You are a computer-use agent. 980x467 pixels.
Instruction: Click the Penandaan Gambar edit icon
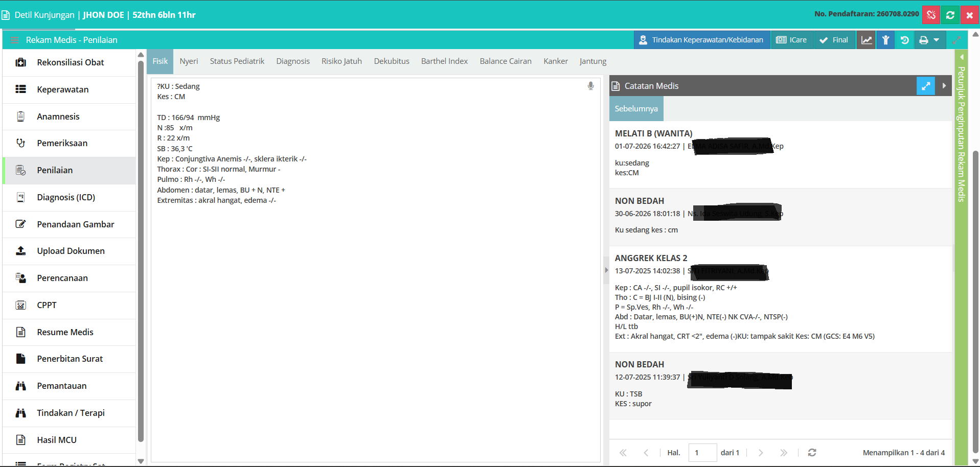click(20, 224)
